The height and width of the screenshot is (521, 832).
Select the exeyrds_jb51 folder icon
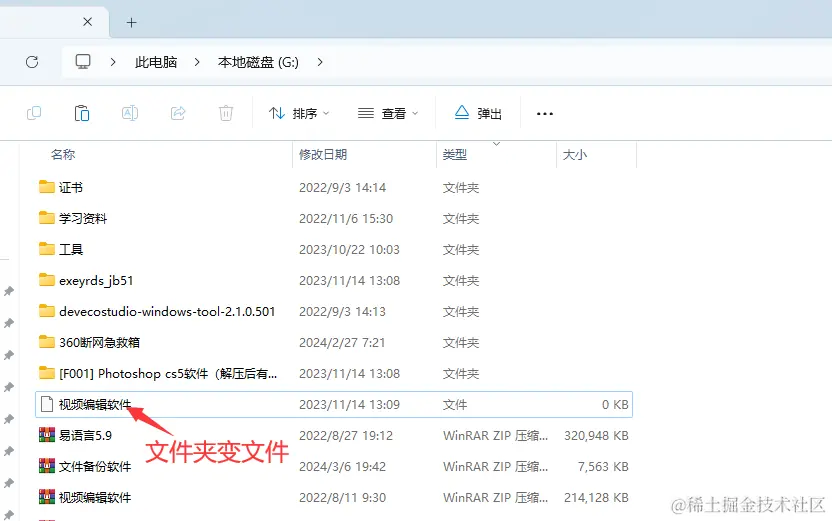coord(47,280)
